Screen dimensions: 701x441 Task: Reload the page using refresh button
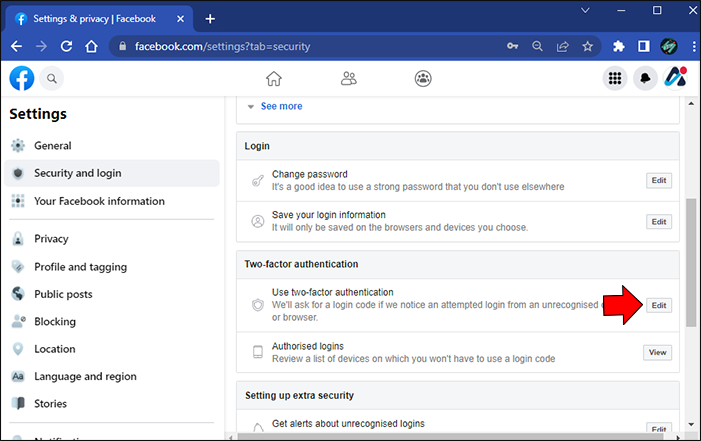[66, 46]
